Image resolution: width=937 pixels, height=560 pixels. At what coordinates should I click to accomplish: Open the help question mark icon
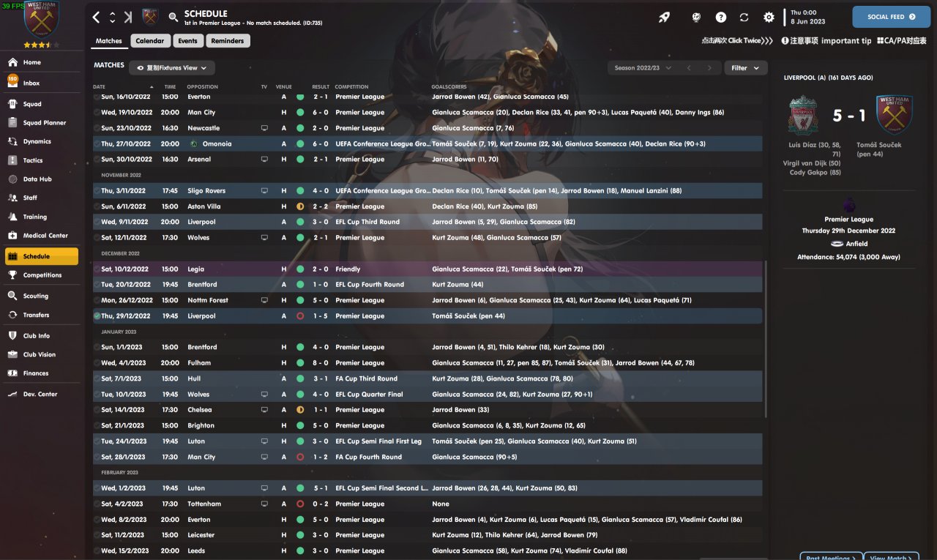click(721, 17)
